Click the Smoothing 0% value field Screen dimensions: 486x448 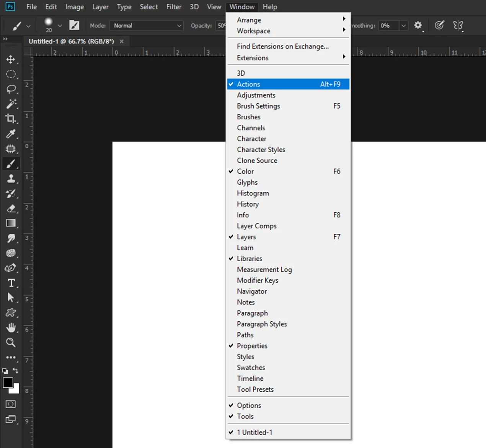click(388, 26)
